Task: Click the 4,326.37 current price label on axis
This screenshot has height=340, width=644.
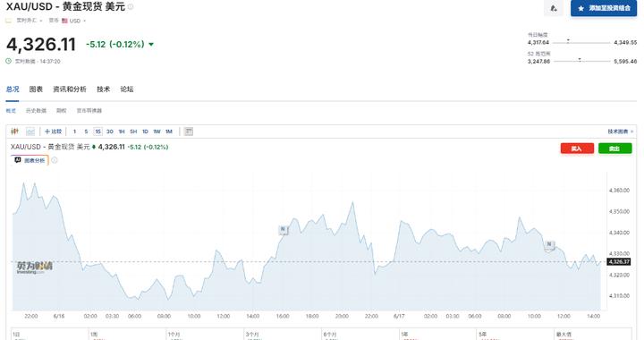Action: pyautogui.click(x=619, y=261)
